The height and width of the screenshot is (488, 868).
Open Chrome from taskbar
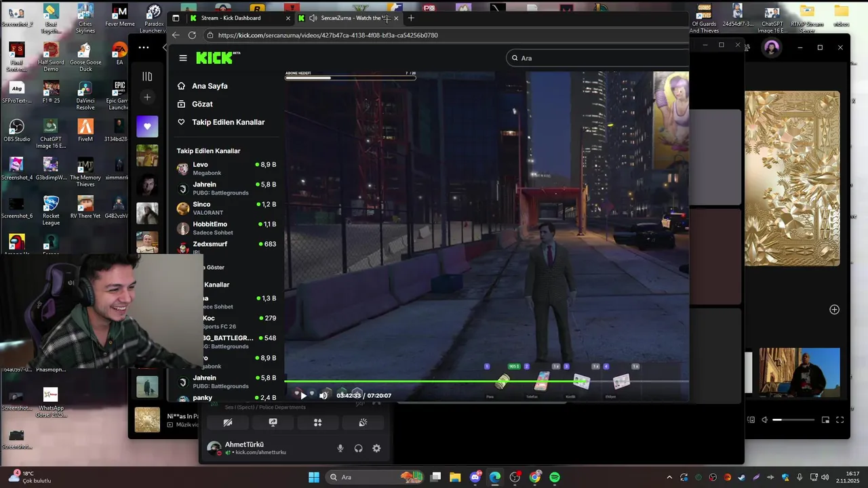[535, 477]
